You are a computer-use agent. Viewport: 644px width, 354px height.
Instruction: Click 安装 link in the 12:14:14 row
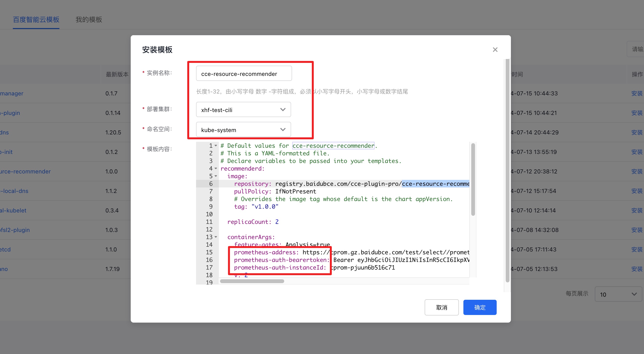tap(637, 211)
